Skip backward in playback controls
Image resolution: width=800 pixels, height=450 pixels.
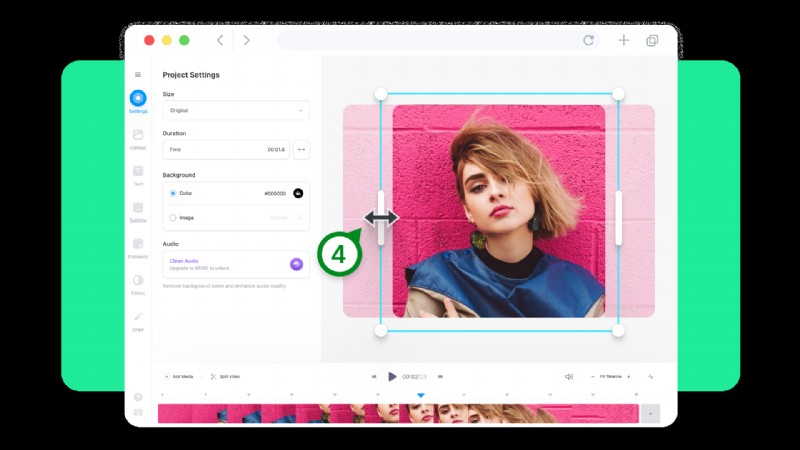(374, 377)
